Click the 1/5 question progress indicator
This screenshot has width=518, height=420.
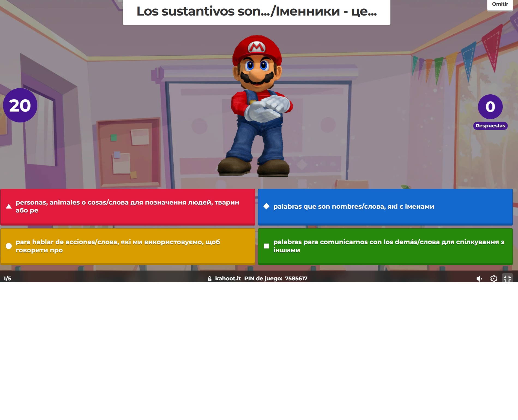7,278
